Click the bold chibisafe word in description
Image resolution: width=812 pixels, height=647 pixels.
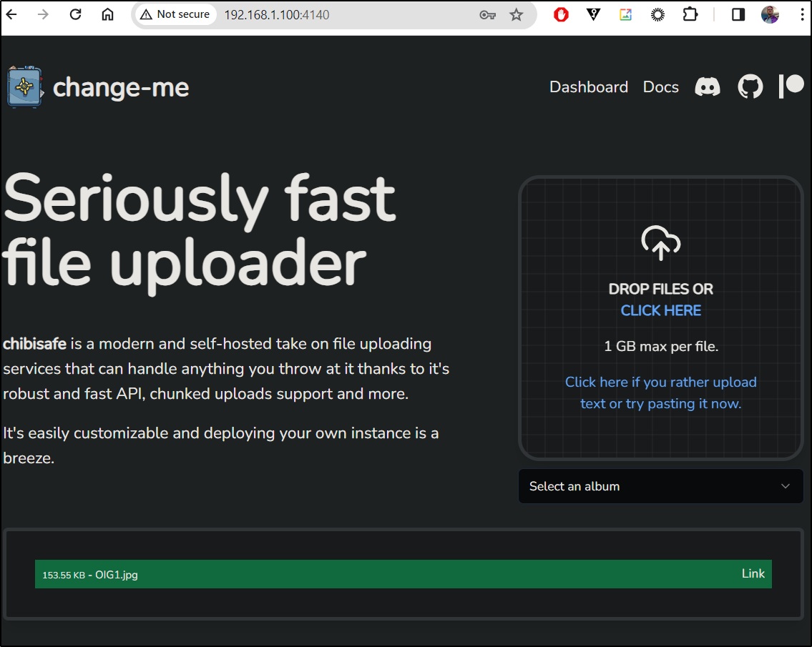(34, 344)
